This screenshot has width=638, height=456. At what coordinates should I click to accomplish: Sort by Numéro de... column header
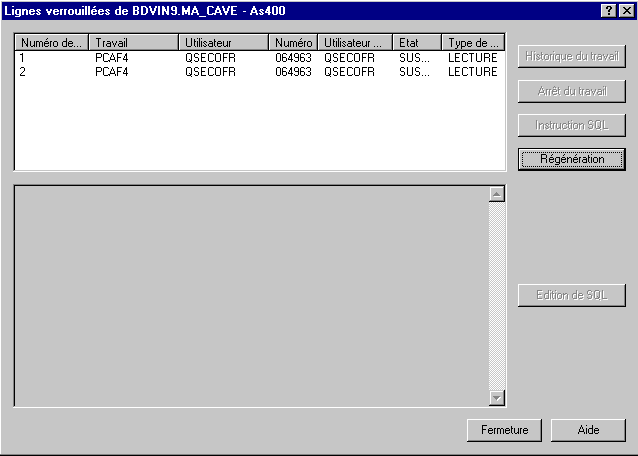pos(52,42)
